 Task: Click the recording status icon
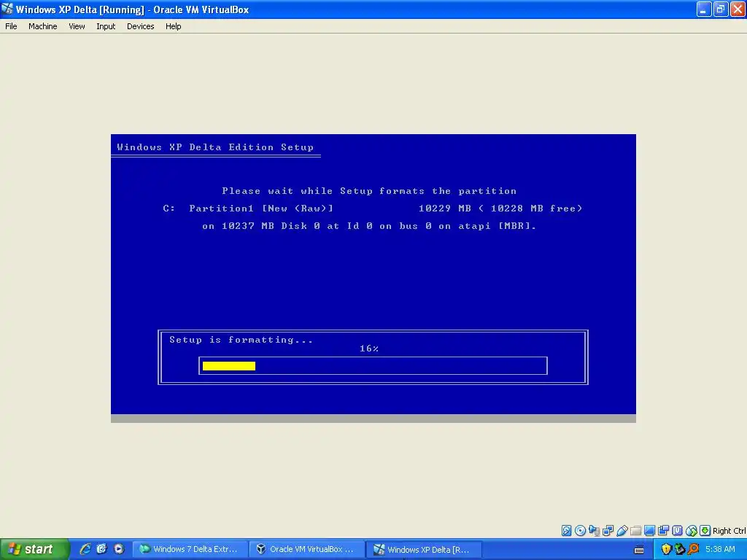pyautogui.click(x=663, y=531)
